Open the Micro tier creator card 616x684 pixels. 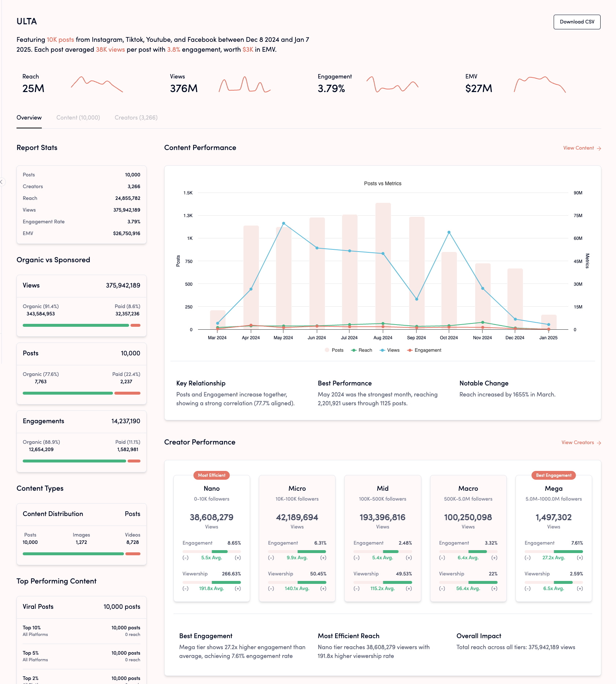click(x=297, y=538)
